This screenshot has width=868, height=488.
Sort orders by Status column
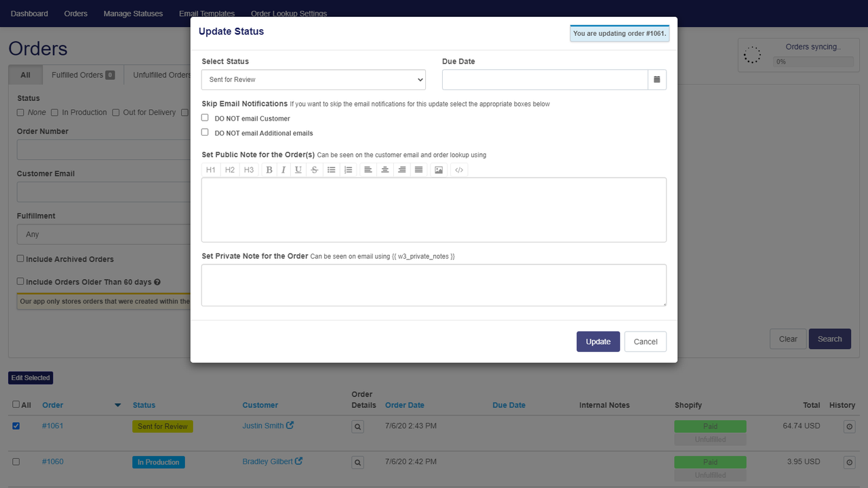(x=144, y=405)
